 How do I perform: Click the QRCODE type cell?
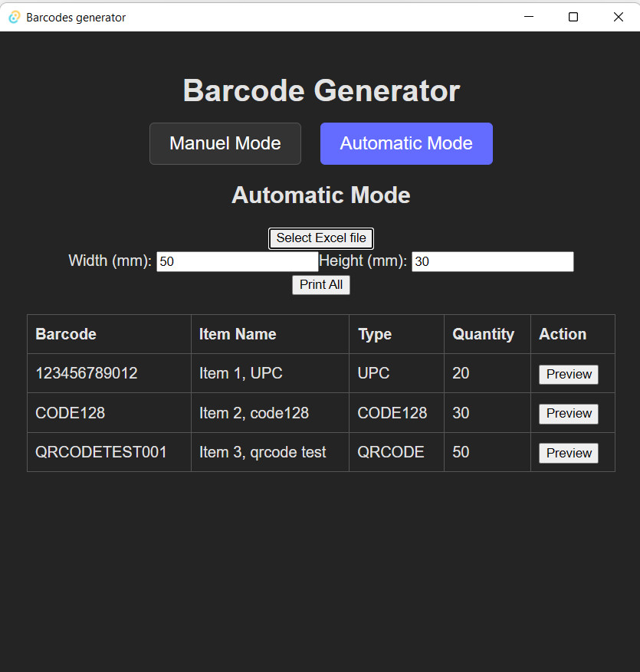[391, 453]
